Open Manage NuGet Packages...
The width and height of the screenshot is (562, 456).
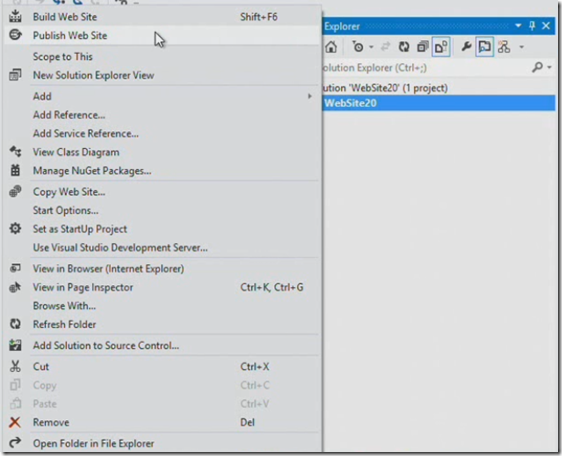pyautogui.click(x=161, y=171)
